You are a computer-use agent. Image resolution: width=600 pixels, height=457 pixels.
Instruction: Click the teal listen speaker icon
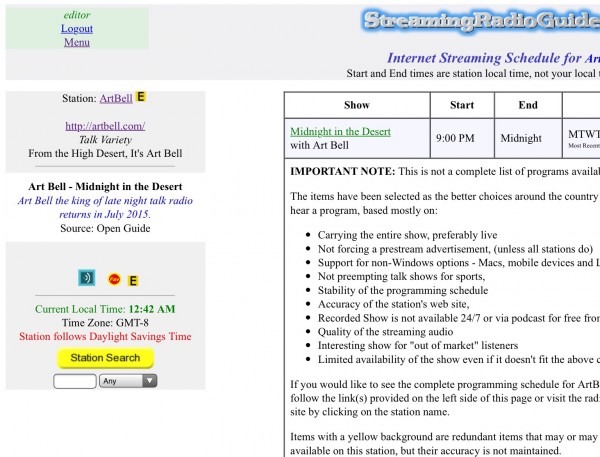click(x=86, y=278)
